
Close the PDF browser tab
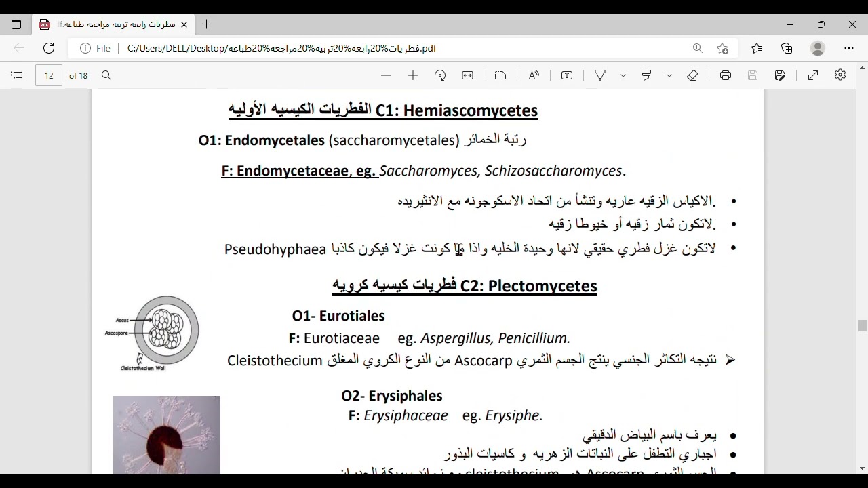tap(184, 24)
